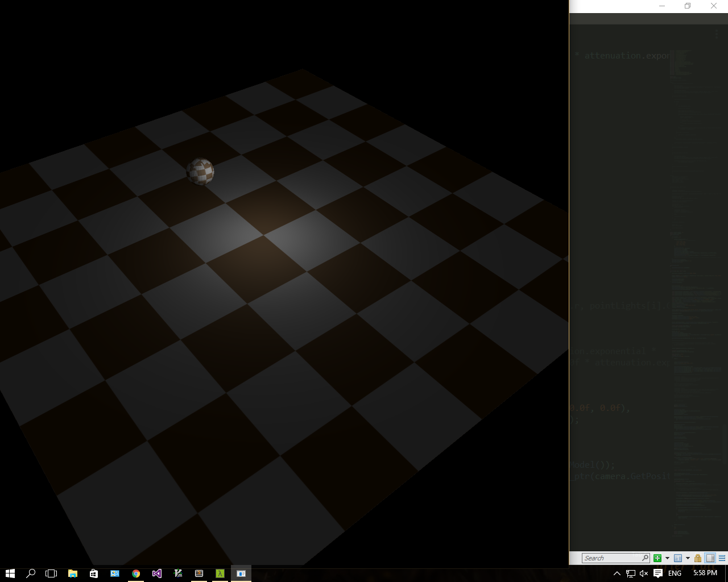
Task: Switch to Visual Studio on taskbar
Action: point(157,573)
